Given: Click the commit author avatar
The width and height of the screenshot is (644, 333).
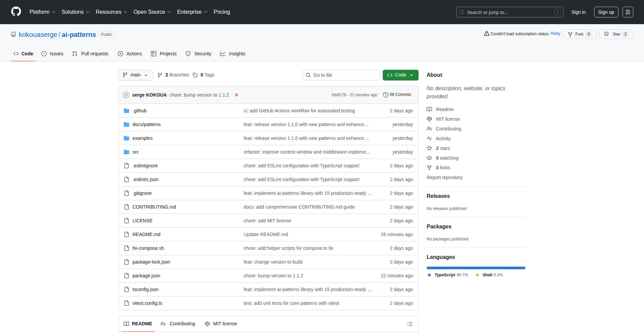Looking at the screenshot, I should click(x=126, y=95).
